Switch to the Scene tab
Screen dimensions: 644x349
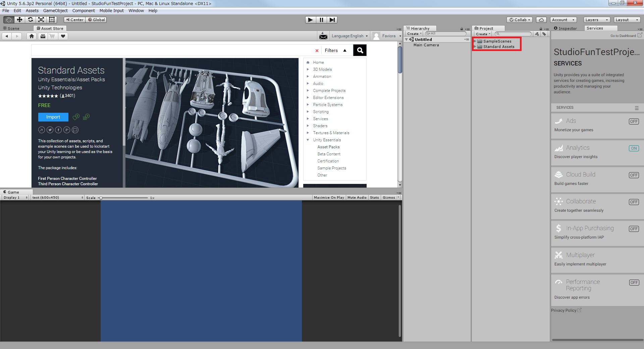[11, 29]
